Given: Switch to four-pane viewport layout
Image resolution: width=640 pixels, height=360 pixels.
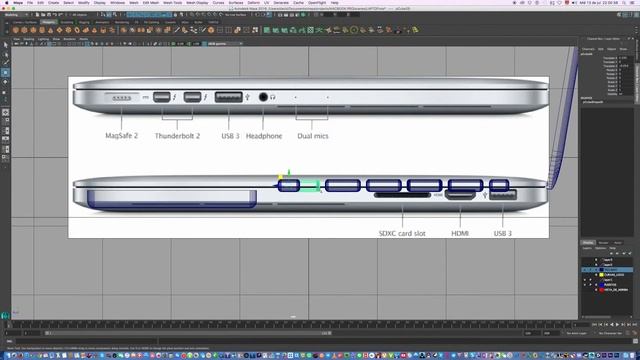Looking at the screenshot, I should [5, 121].
